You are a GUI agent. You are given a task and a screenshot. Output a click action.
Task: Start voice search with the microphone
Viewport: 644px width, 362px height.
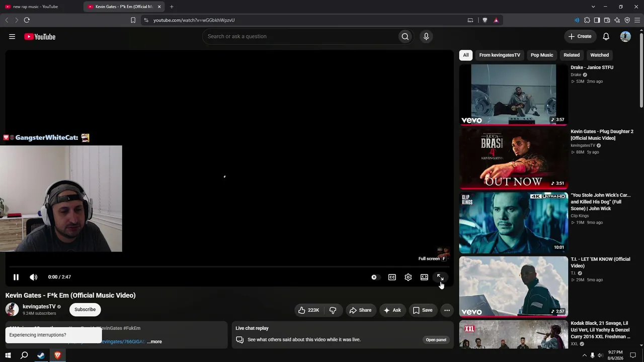click(x=426, y=36)
